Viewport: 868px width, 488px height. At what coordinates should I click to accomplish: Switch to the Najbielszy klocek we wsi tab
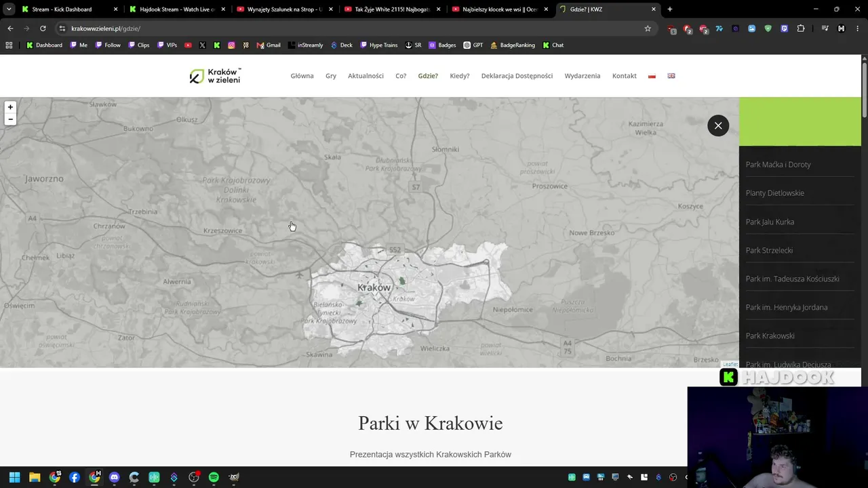coord(500,9)
